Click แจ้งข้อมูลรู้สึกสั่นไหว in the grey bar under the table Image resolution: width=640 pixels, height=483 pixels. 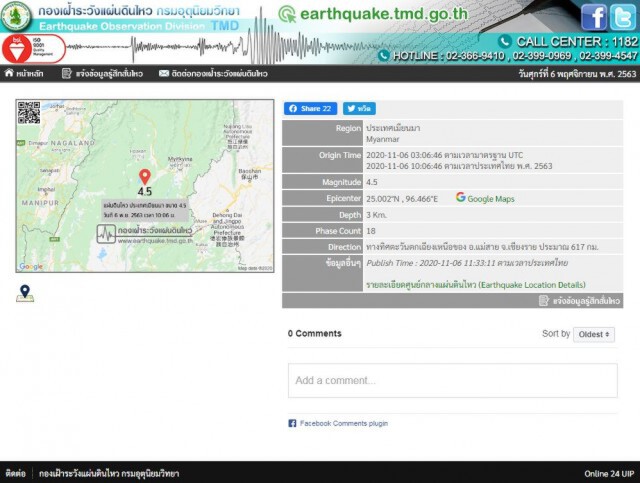586,301
